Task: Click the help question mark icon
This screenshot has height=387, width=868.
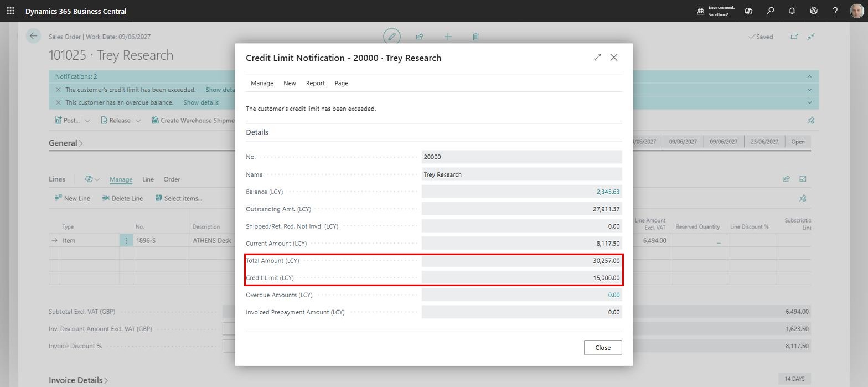Action: pos(835,11)
